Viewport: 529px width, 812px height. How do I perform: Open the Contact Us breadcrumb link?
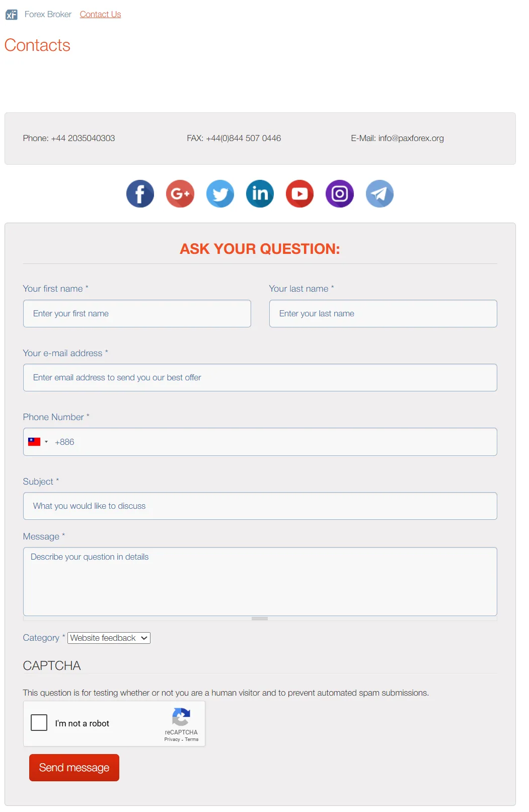point(100,15)
